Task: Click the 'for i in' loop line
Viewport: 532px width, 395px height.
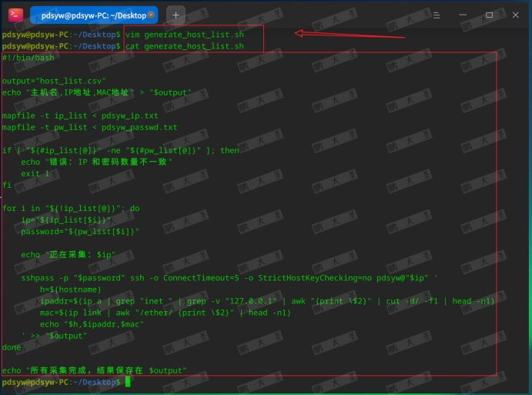Action: (x=71, y=209)
